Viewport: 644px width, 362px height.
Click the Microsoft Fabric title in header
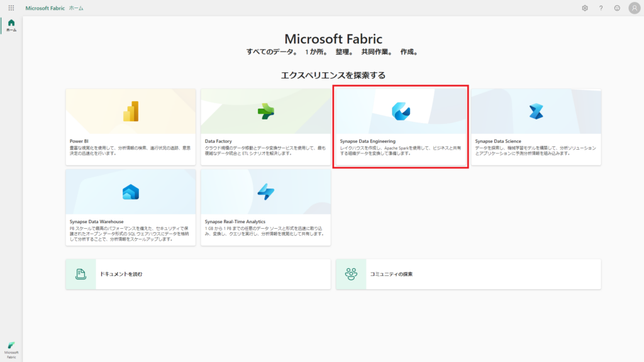[45, 8]
